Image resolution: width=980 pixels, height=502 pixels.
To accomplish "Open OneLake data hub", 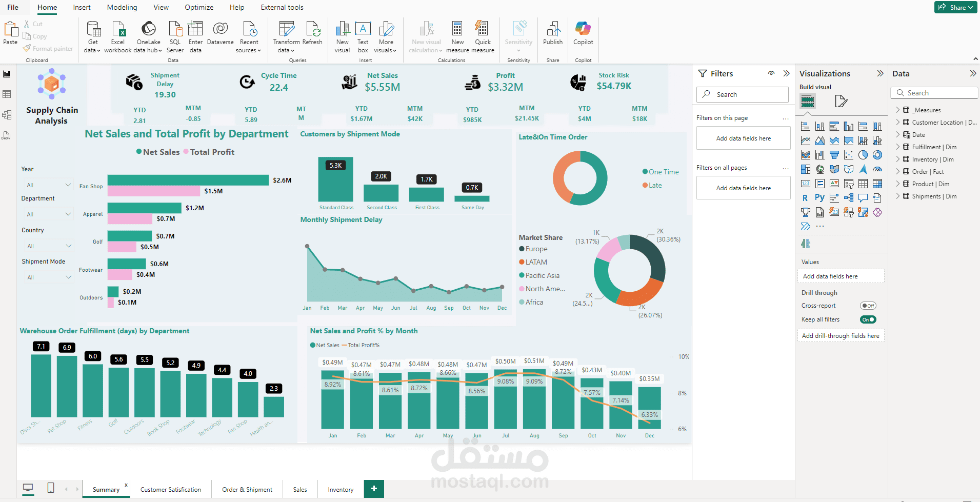I will (x=148, y=37).
